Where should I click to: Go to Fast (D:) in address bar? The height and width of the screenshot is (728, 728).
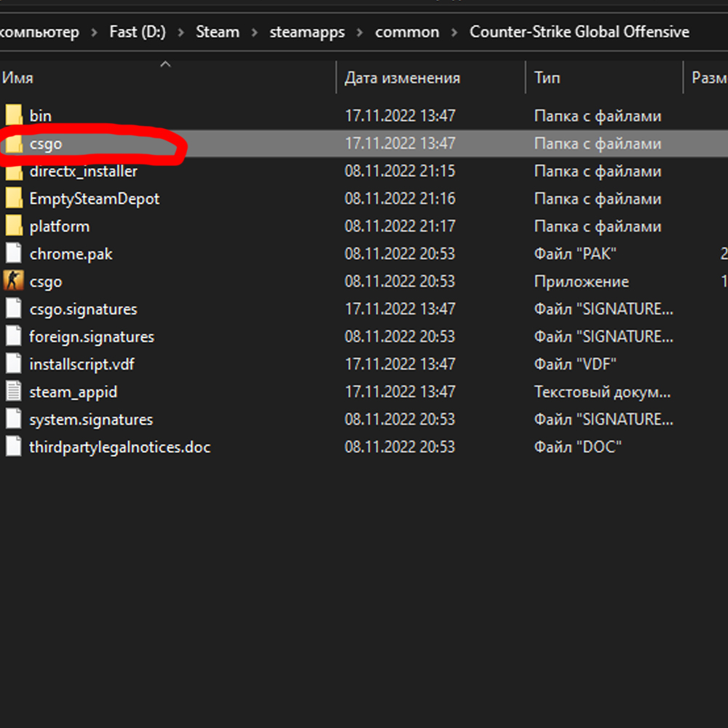click(138, 32)
